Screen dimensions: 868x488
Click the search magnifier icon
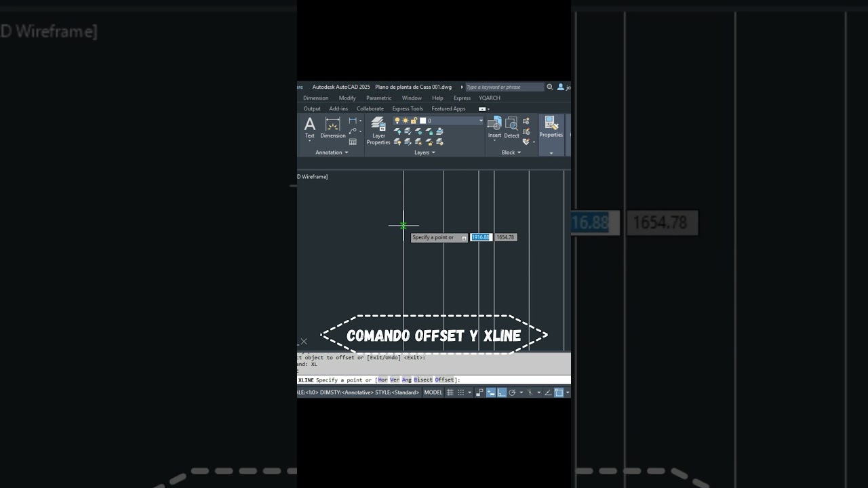550,87
